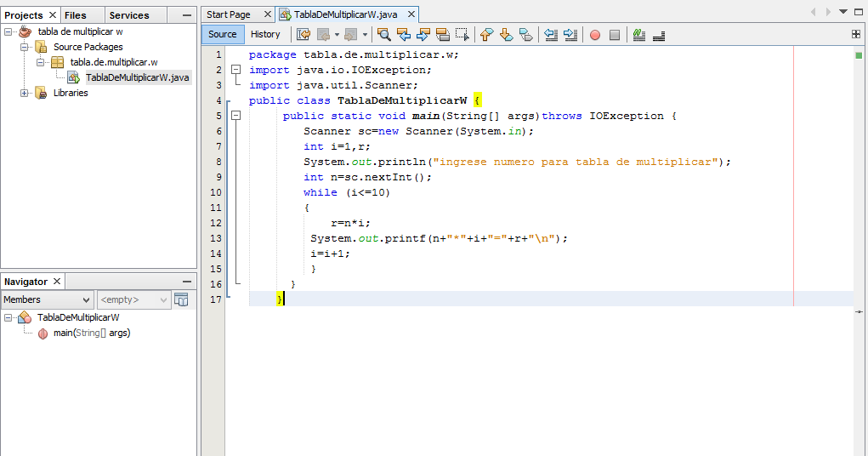The image size is (868, 456).
Task: Select Source Packages in project tree
Action: (x=88, y=47)
